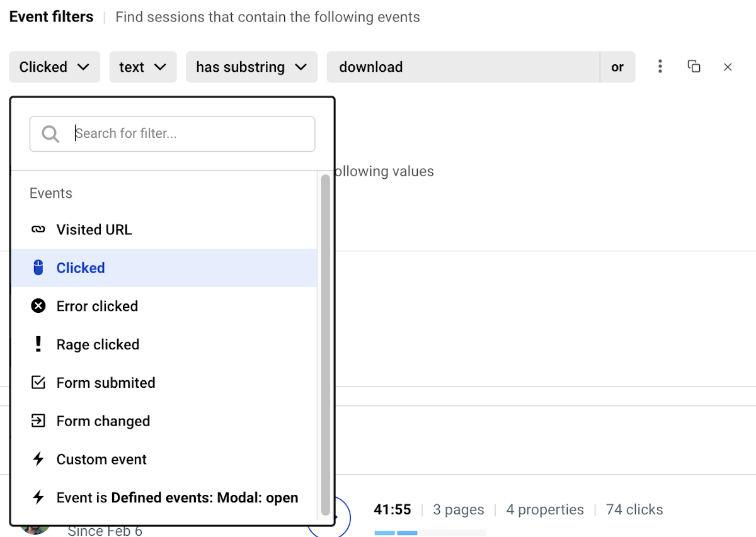Click the magnifier search icon
The height and width of the screenshot is (537, 756).
50,133
